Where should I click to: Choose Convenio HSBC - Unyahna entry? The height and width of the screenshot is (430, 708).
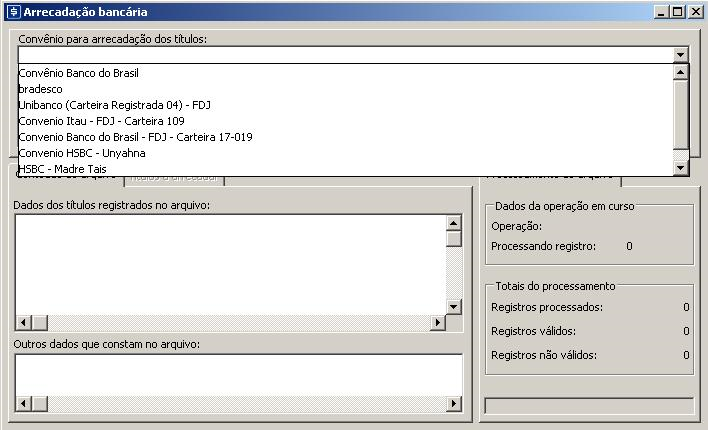(x=82, y=153)
